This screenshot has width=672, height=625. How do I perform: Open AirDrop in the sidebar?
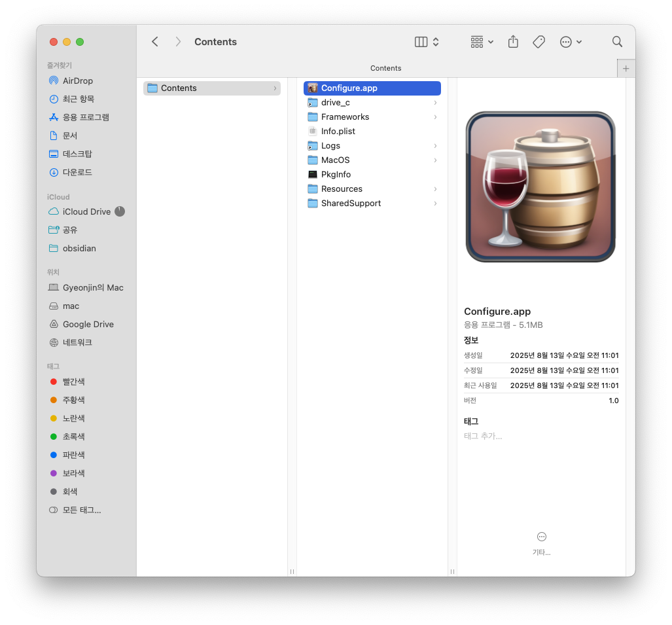pyautogui.click(x=77, y=80)
